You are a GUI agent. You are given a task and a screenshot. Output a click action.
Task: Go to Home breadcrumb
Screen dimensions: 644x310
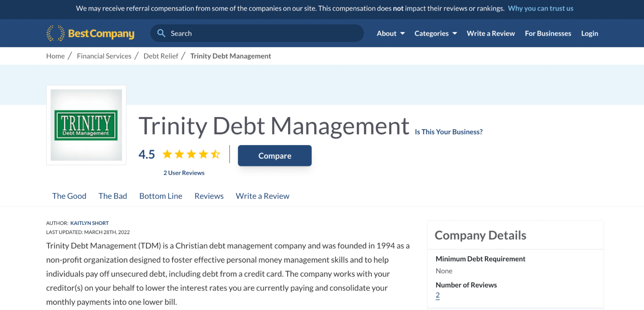[x=55, y=56]
